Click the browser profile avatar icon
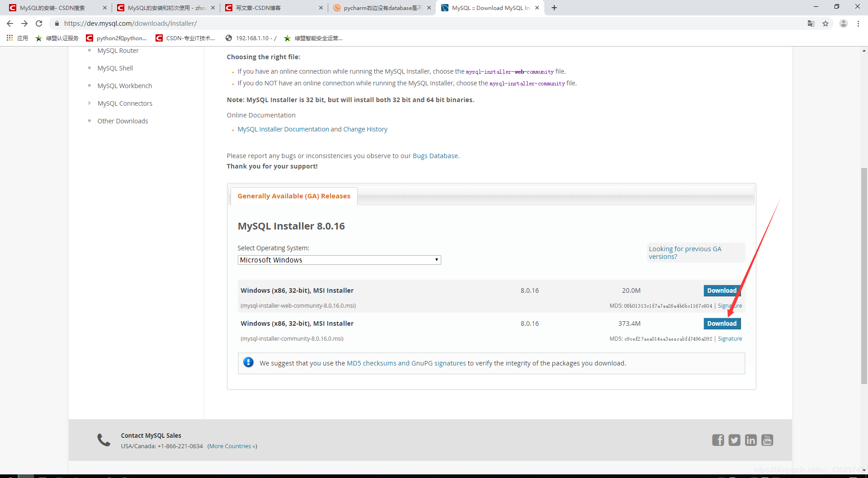The height and width of the screenshot is (478, 868). point(844,23)
